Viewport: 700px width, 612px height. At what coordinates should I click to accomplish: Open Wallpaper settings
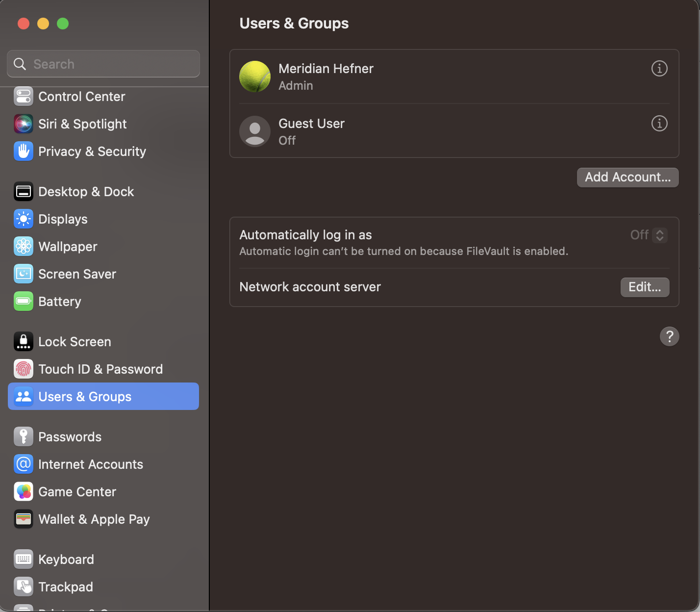67,246
